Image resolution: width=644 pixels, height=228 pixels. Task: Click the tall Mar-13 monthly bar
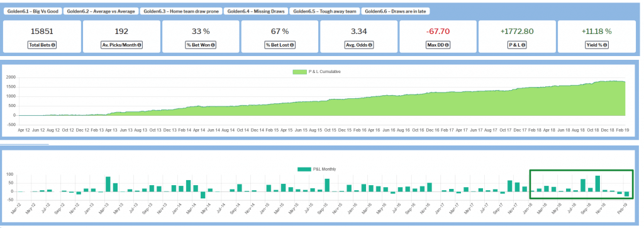tap(108, 184)
